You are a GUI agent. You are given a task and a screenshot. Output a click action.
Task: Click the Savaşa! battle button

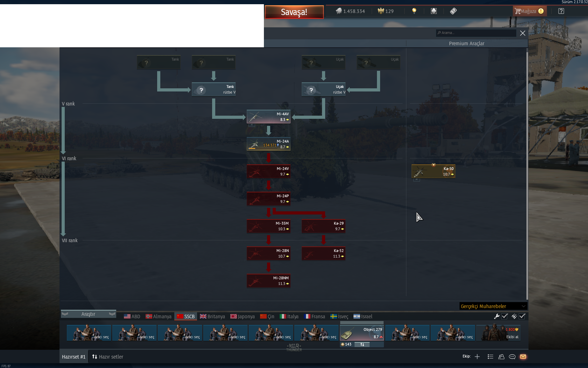[x=294, y=12]
